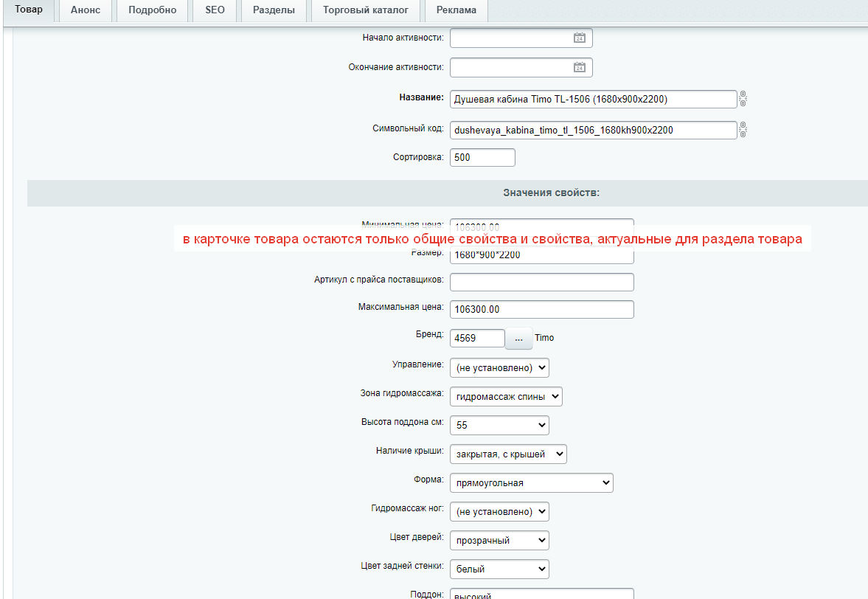Click the Максимальная цена input field
The width and height of the screenshot is (868, 599).
coord(541,310)
